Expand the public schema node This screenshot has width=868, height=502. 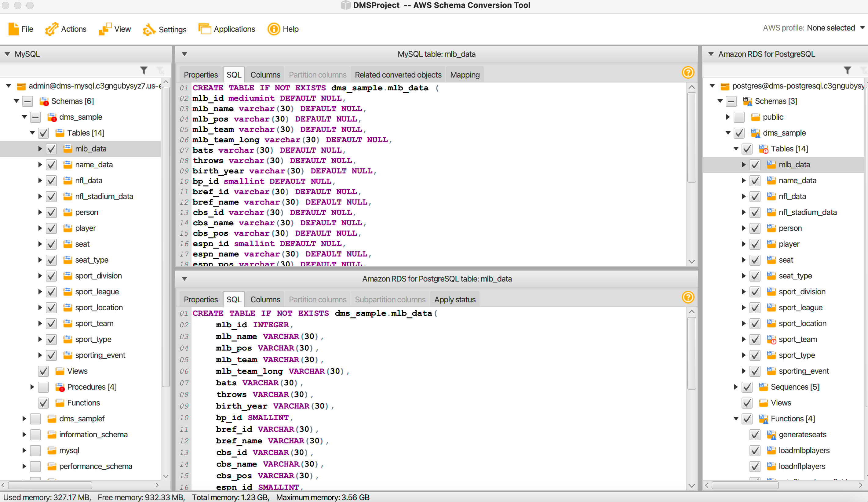coord(728,117)
